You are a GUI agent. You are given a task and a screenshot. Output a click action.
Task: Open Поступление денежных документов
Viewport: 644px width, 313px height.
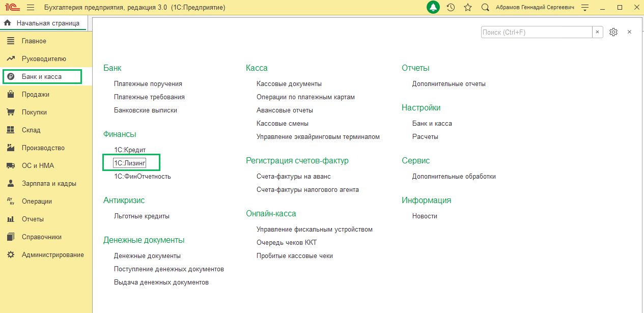(169, 269)
